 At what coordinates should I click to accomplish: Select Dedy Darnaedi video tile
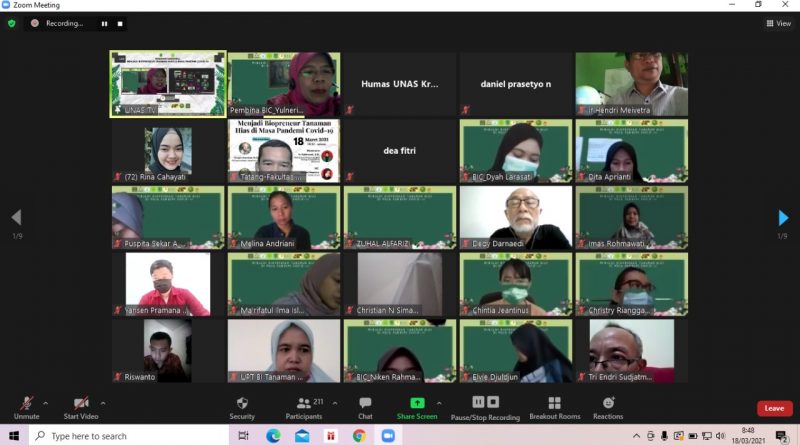[x=516, y=218]
